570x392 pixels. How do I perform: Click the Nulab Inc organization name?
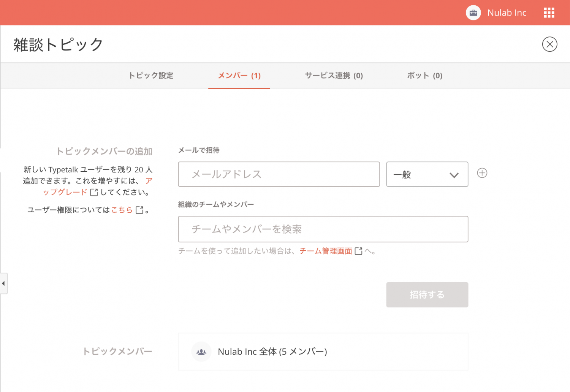point(507,13)
